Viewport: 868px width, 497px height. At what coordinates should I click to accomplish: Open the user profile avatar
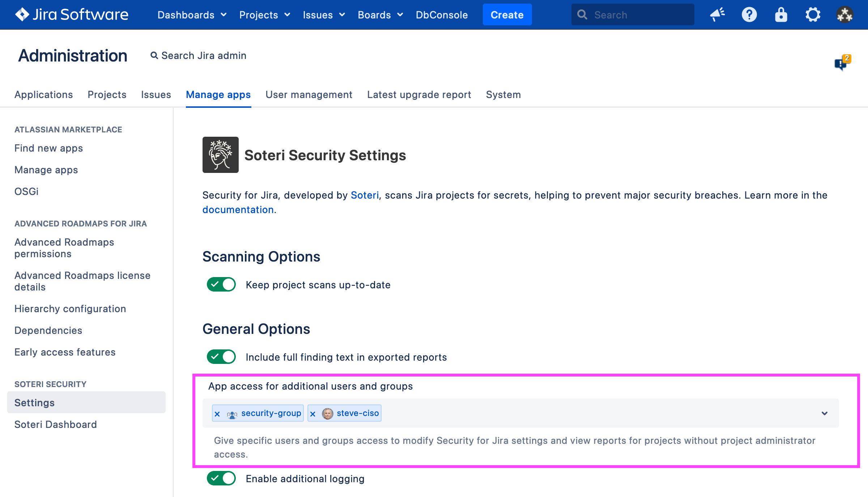click(844, 15)
